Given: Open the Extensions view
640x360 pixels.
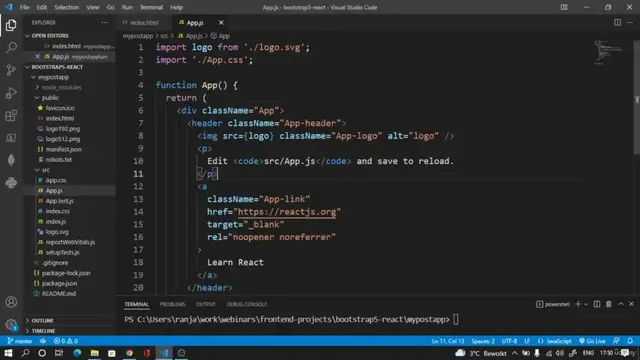Looking at the screenshot, I should click(x=11, y=116).
